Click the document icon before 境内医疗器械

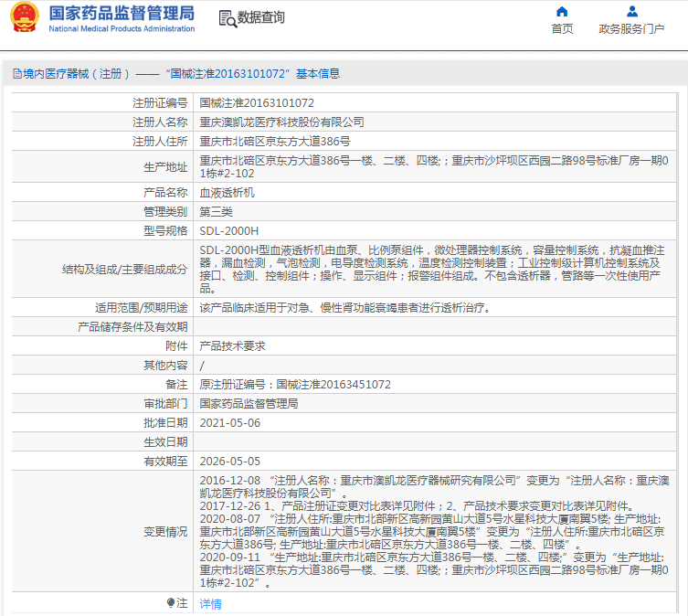tap(16, 74)
